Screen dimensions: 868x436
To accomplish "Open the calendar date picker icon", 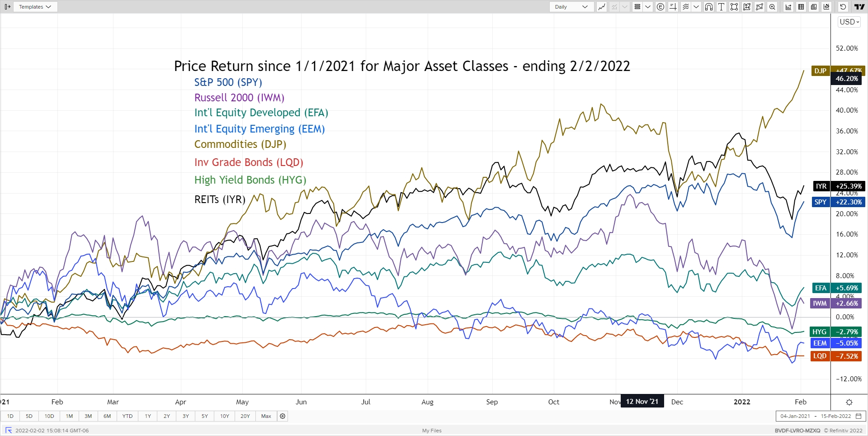I will coord(859,416).
